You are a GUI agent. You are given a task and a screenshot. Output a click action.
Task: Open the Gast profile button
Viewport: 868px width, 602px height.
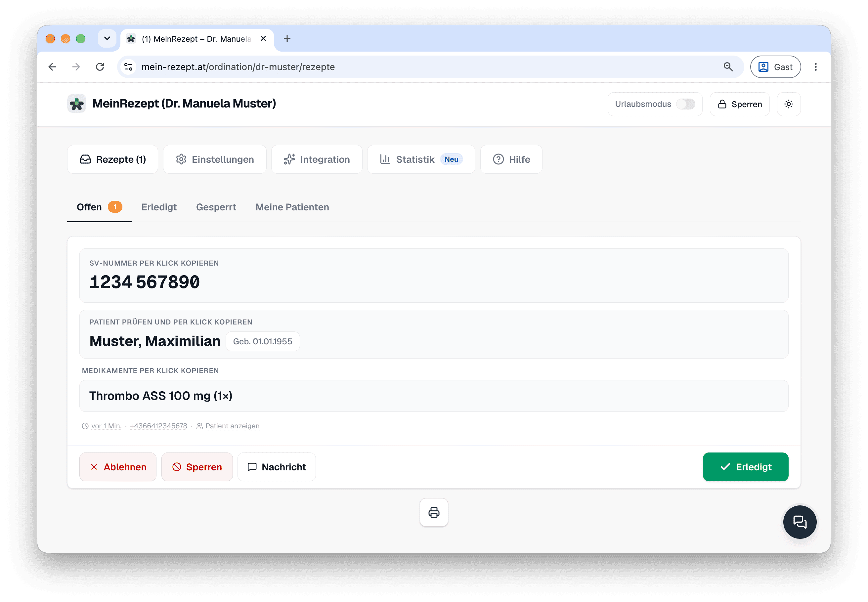[775, 67]
